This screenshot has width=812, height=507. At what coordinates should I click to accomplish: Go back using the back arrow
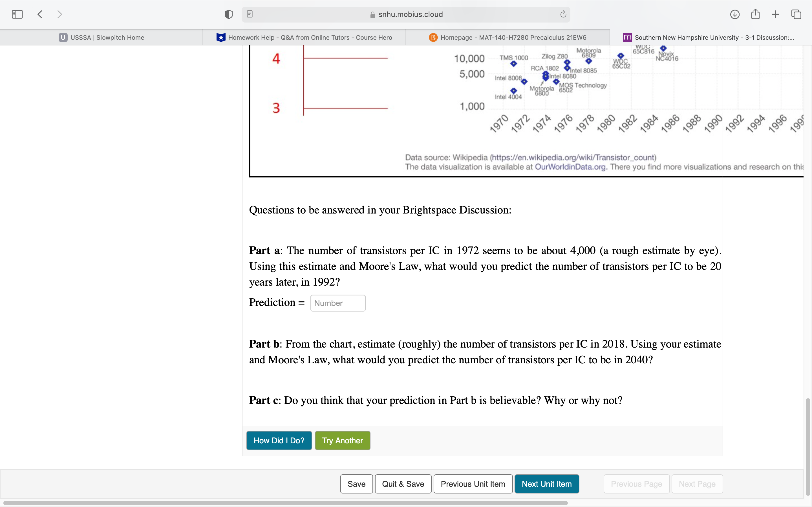point(40,14)
